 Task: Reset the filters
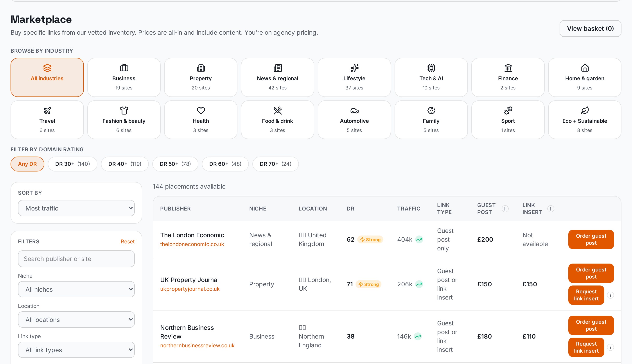coord(127,241)
